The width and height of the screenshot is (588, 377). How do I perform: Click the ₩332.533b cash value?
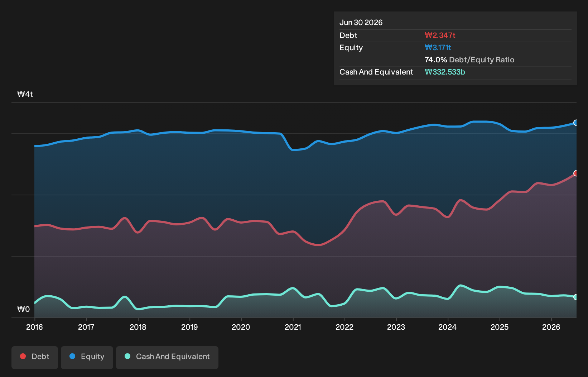(445, 72)
